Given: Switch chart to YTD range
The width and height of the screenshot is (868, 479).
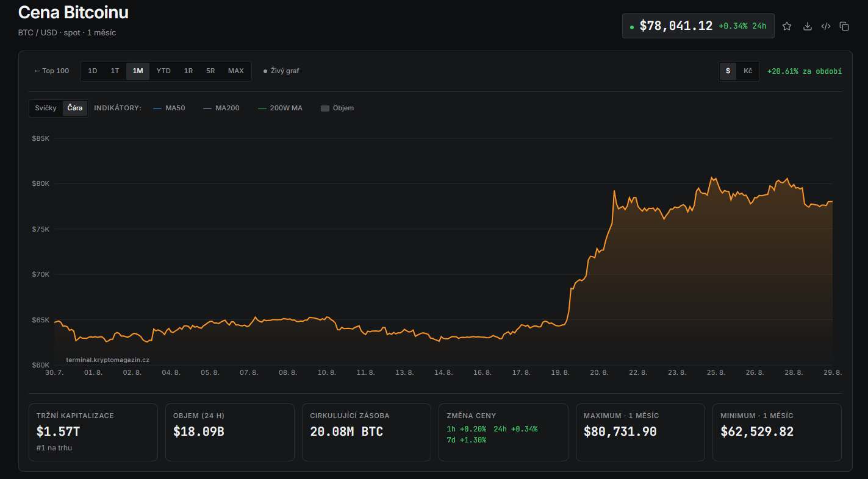Looking at the screenshot, I should (163, 71).
